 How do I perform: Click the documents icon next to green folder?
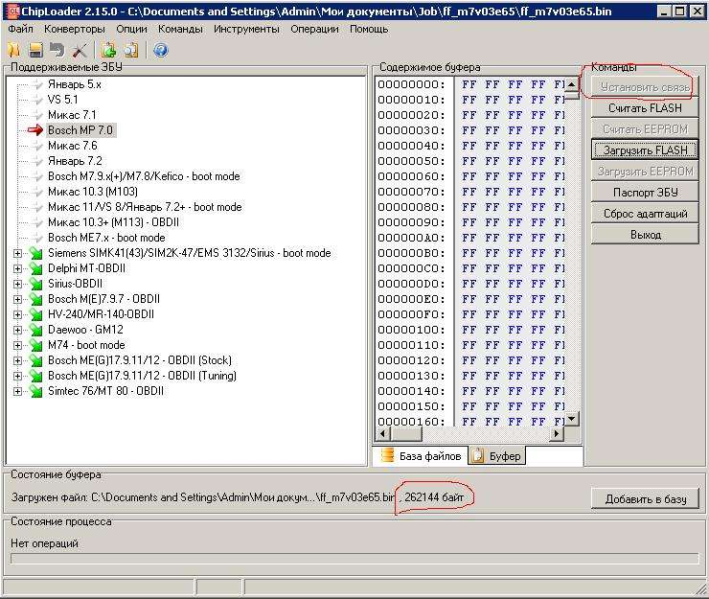[130, 50]
